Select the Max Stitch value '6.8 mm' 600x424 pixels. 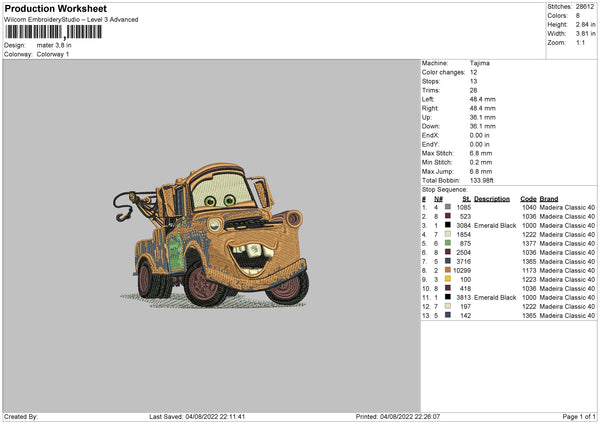point(481,153)
